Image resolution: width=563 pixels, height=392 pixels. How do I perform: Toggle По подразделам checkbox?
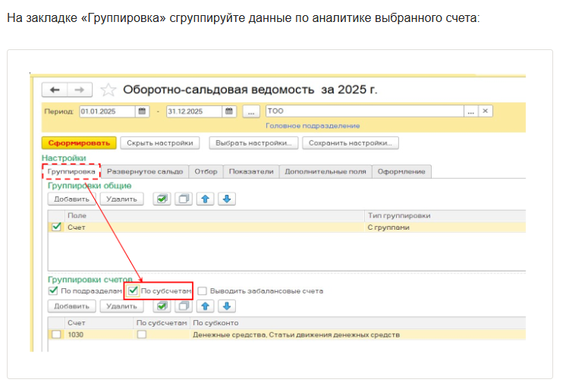pyautogui.click(x=53, y=290)
